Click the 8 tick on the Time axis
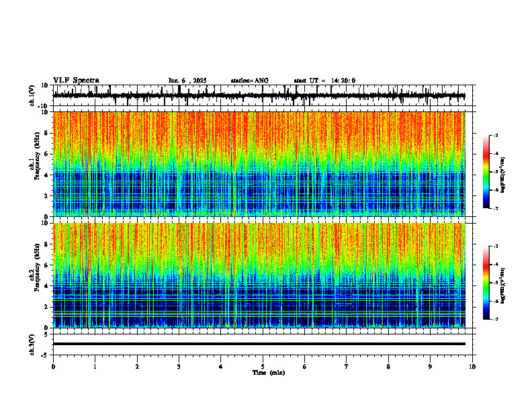The width and height of the screenshot is (532, 411). pyautogui.click(x=388, y=367)
